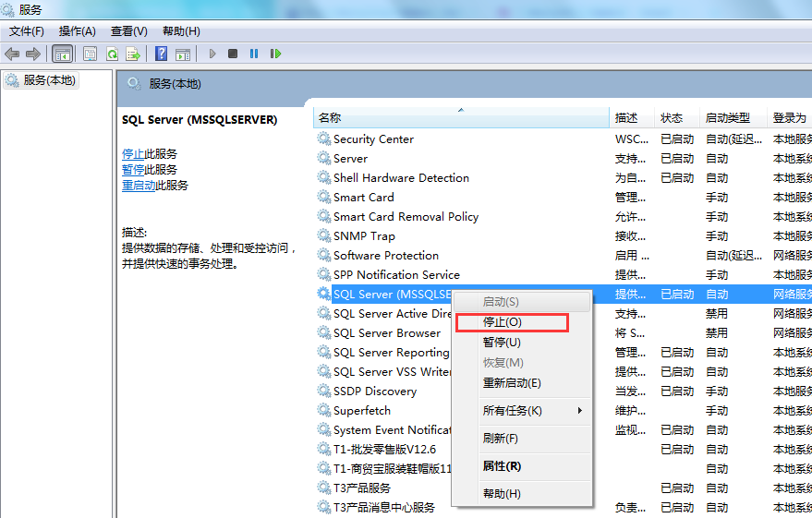The height and width of the screenshot is (518, 812).
Task: Choose 属性(R) in the context menu
Action: pos(523,466)
